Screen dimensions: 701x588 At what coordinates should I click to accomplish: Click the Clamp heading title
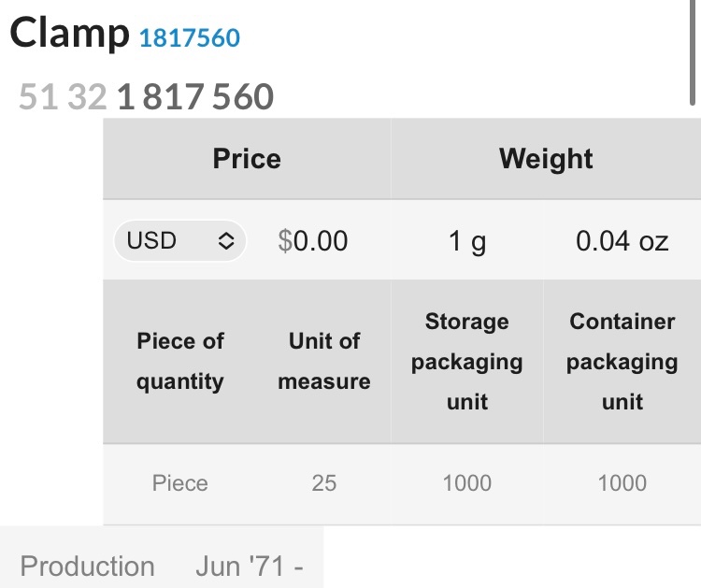69,34
